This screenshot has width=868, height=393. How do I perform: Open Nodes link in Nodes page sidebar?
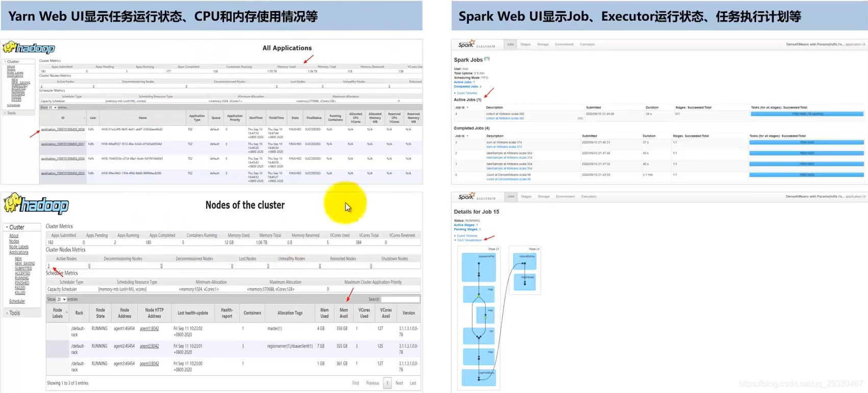pyautogui.click(x=14, y=241)
